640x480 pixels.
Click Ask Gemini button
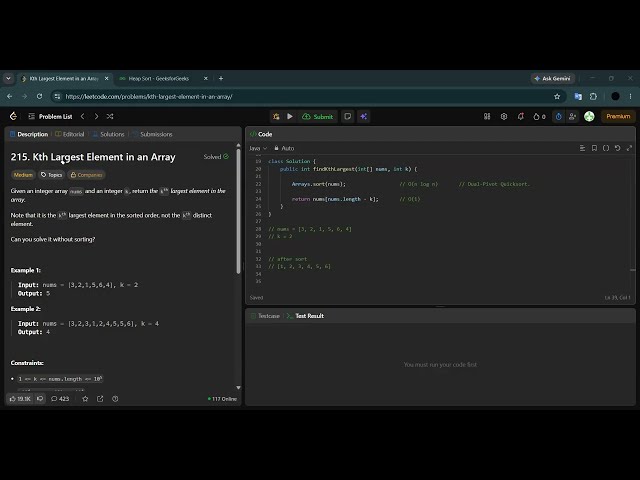[553, 78]
